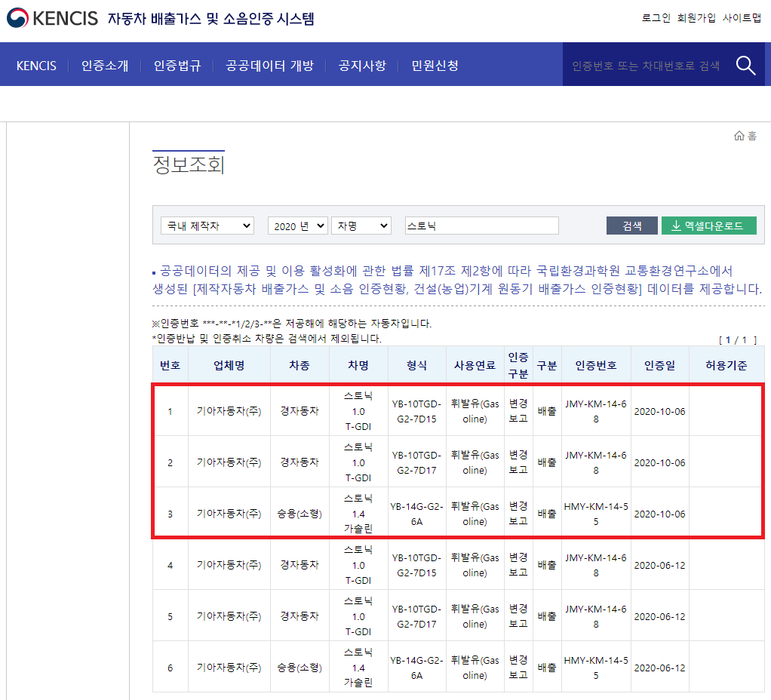
Task: Click row 6 차명 스토닉 1.4 가솔린
Action: point(358,668)
